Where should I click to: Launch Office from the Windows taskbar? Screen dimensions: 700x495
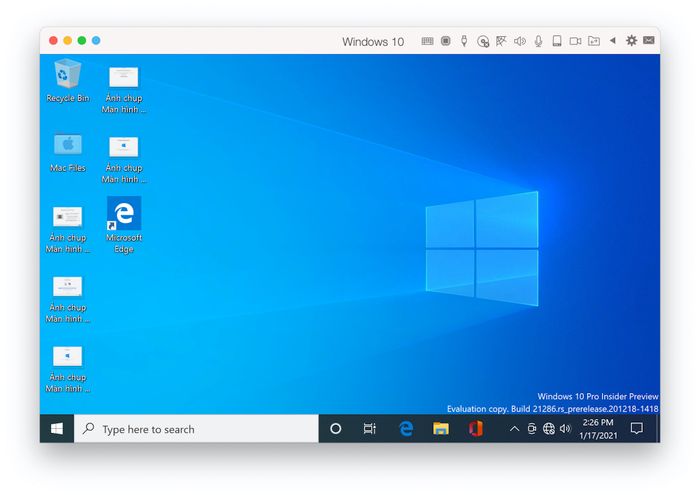coord(475,429)
